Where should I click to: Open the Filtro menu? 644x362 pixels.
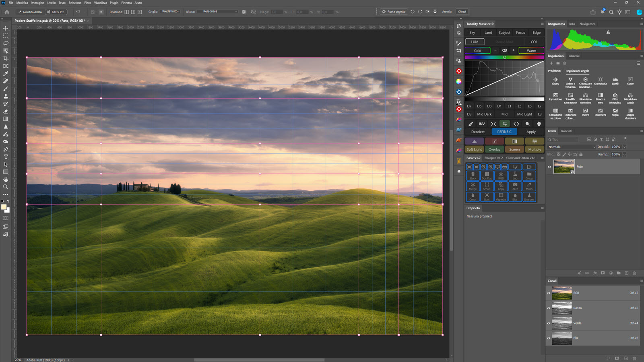coord(88,3)
